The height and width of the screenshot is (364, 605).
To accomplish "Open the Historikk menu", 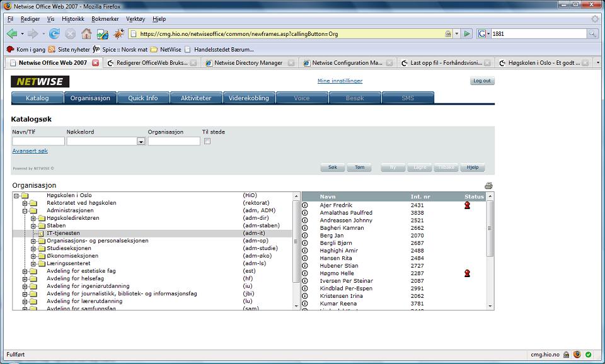I will tap(73, 19).
